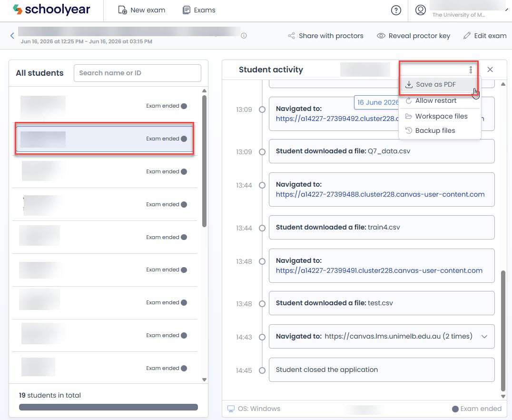Open the user account avatar icon
Screen dimensions: 512x420
(420, 10)
